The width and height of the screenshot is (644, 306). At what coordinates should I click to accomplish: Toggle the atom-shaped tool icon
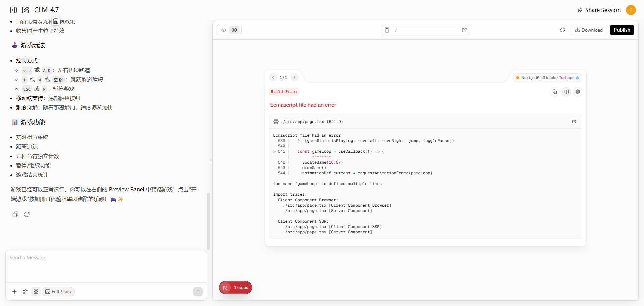coord(36,292)
